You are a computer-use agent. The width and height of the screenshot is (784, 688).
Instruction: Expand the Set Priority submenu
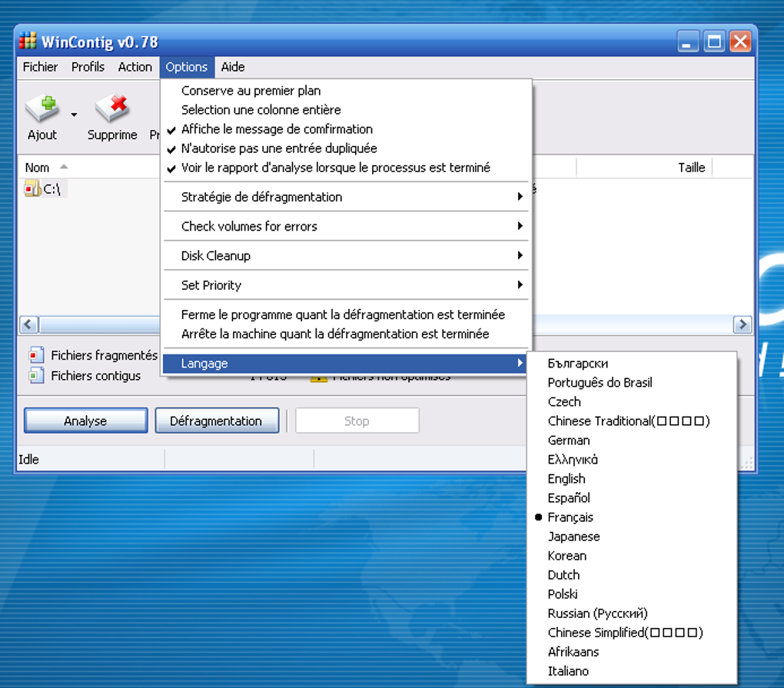pyautogui.click(x=346, y=285)
